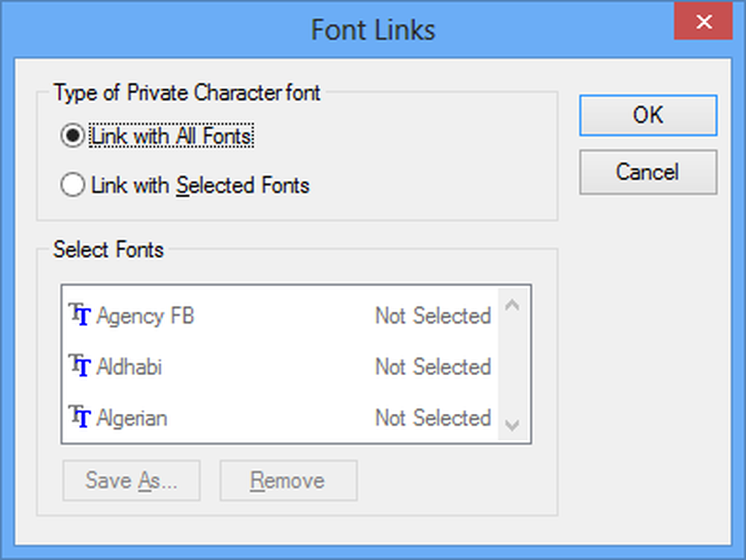Close the Font Links dialog

click(703, 22)
